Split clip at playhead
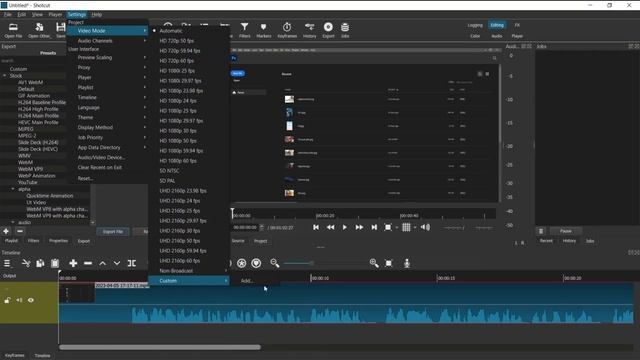Screen dimensions: 640x360 point(132,263)
